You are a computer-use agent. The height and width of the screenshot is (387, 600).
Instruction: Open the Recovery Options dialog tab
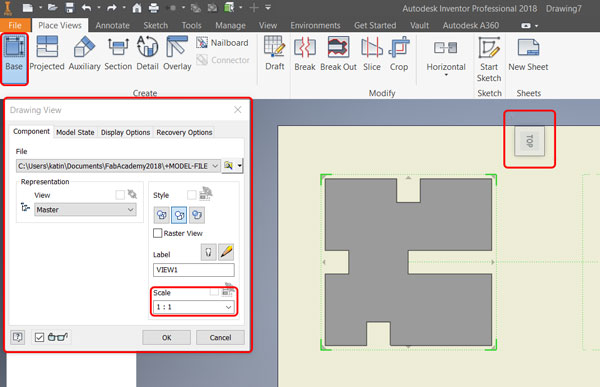click(184, 132)
